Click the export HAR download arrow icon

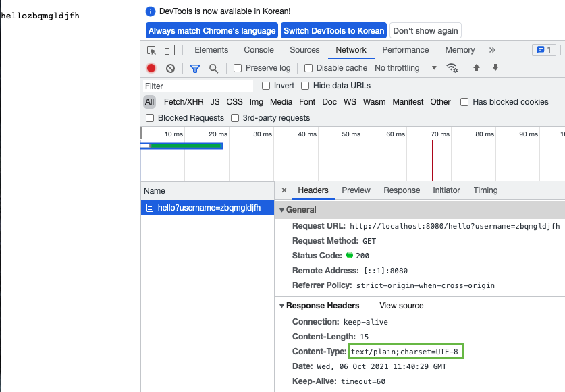pos(495,68)
